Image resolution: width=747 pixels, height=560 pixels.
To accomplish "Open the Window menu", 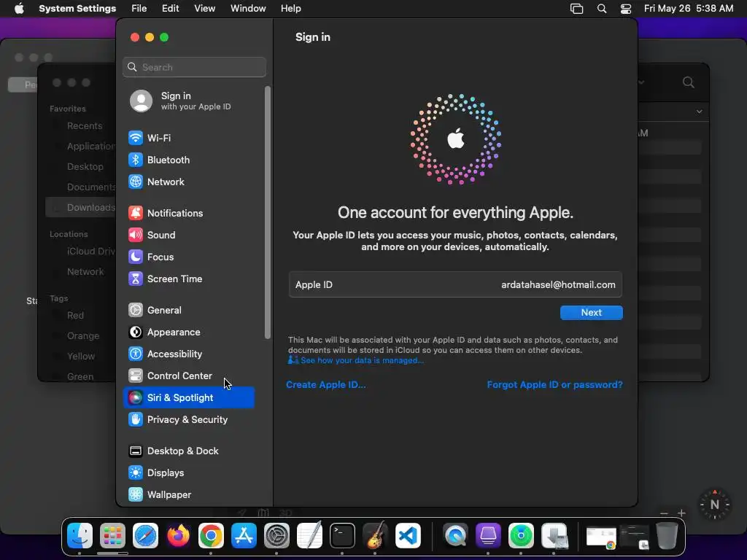I will 248,9.
